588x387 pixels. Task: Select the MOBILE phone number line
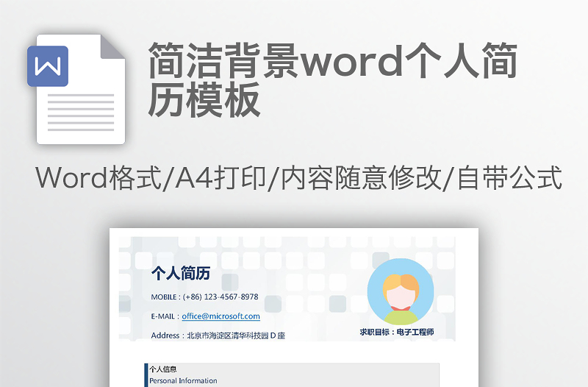tap(204, 297)
